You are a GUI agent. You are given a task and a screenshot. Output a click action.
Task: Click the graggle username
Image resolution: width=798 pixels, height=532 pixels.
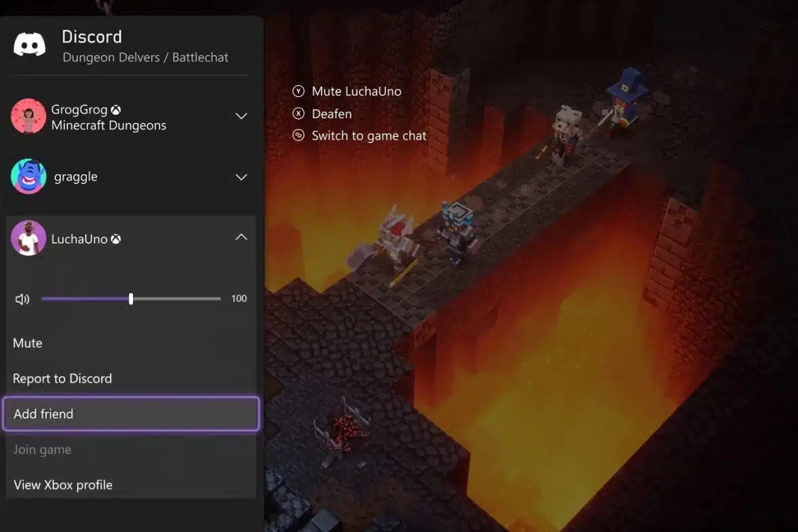(x=76, y=177)
